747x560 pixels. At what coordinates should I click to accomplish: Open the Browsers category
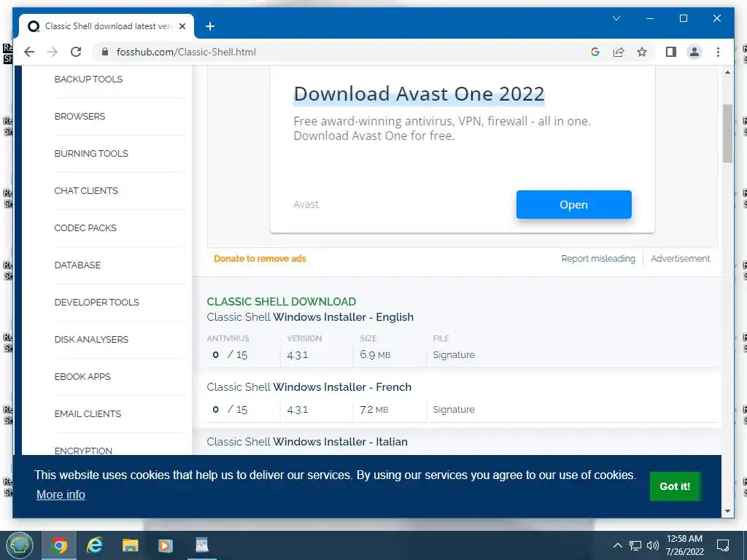(x=80, y=116)
